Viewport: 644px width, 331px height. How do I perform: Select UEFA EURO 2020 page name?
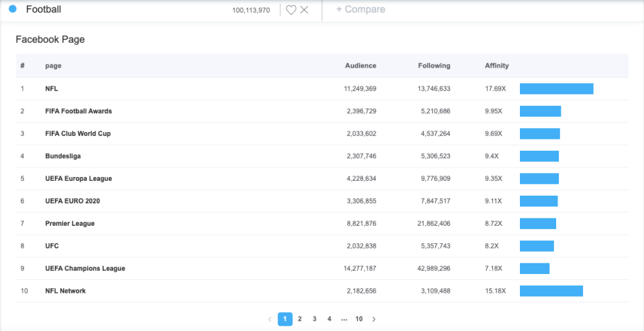72,201
